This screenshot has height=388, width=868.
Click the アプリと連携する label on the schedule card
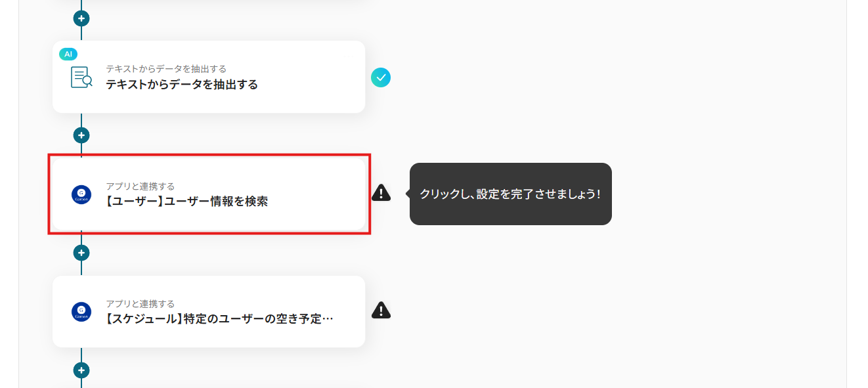[x=141, y=304]
